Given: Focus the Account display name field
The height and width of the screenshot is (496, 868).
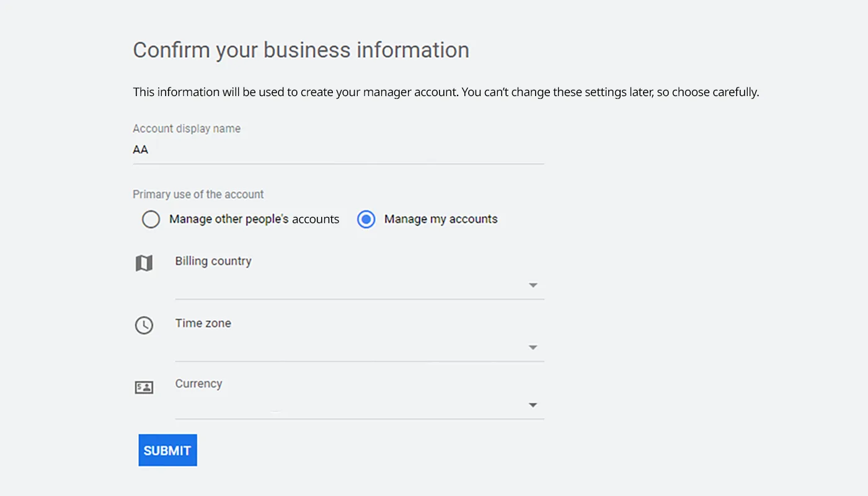Looking at the screenshot, I should click(339, 150).
